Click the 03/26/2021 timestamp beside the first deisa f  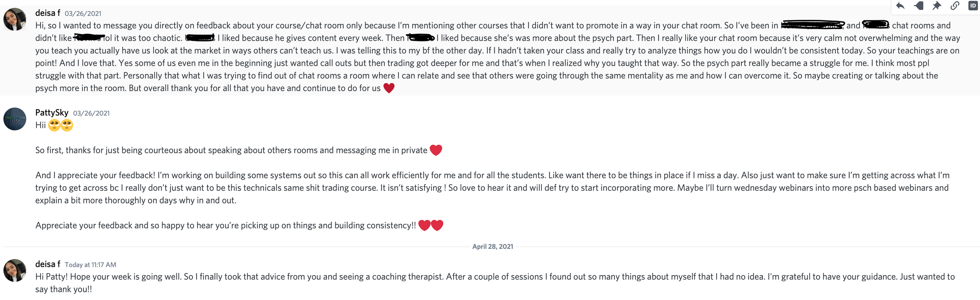point(83,14)
